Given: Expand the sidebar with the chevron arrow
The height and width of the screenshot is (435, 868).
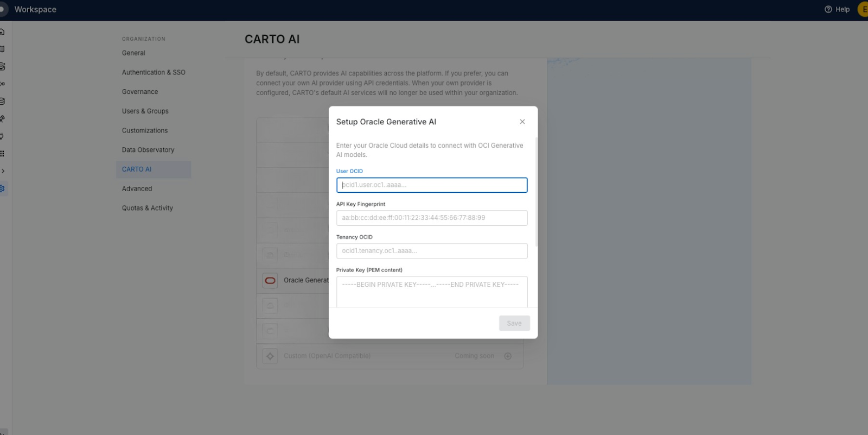Looking at the screenshot, I should (x=3, y=171).
